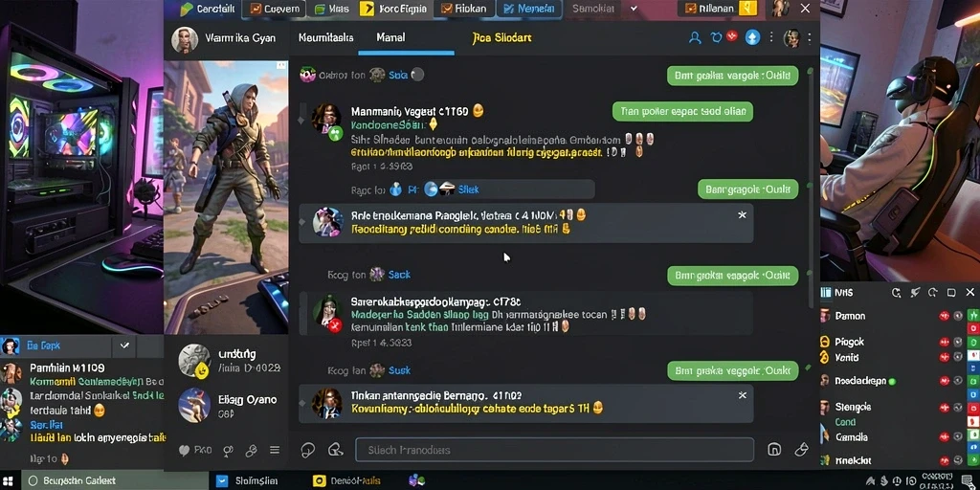Select the Manal tab in the header
Image resolution: width=980 pixels, height=490 pixels.
point(390,37)
